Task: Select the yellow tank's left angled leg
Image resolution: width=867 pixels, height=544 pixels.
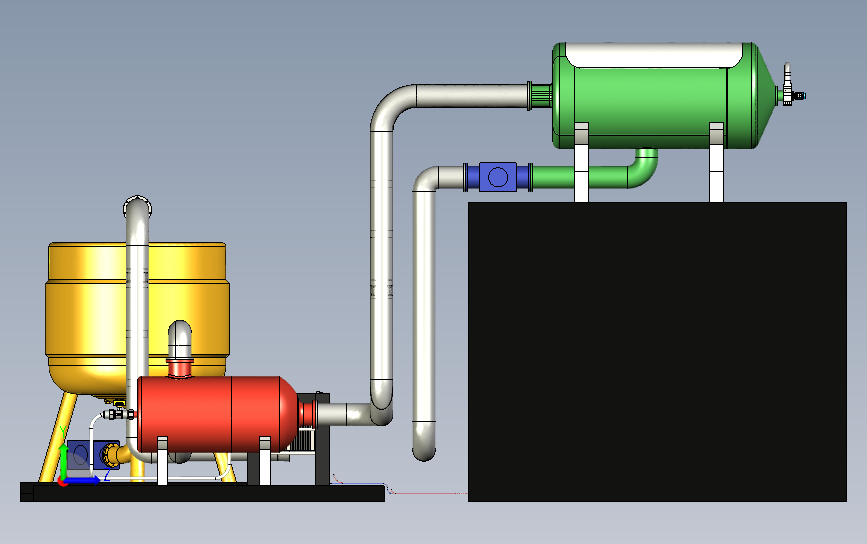Action: [58, 437]
